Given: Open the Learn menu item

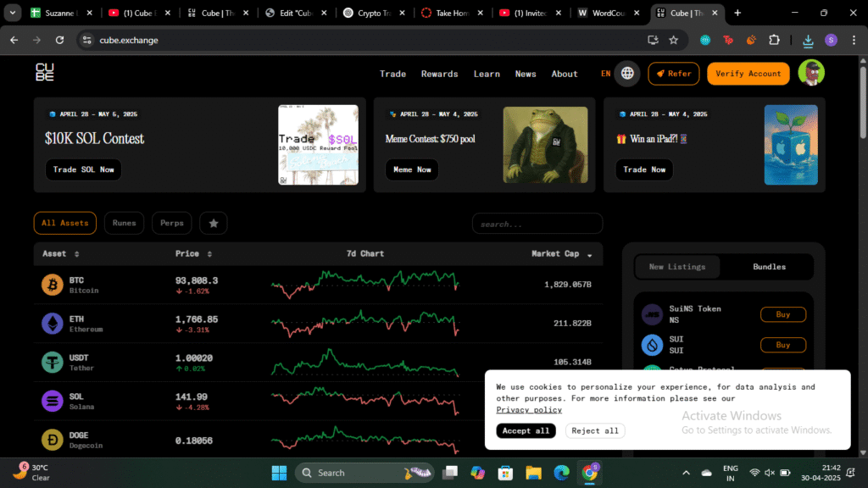Looking at the screenshot, I should click(487, 74).
